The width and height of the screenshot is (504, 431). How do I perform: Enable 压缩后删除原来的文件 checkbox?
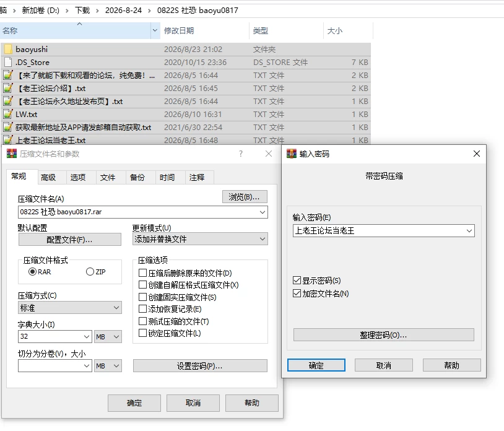pos(142,273)
